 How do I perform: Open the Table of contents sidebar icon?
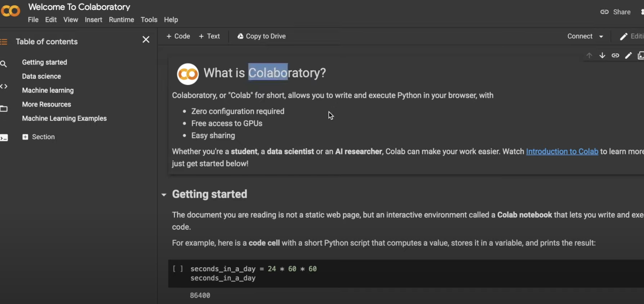coord(4,41)
